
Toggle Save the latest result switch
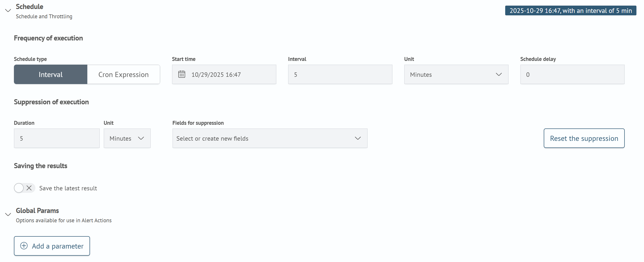pyautogui.click(x=24, y=188)
